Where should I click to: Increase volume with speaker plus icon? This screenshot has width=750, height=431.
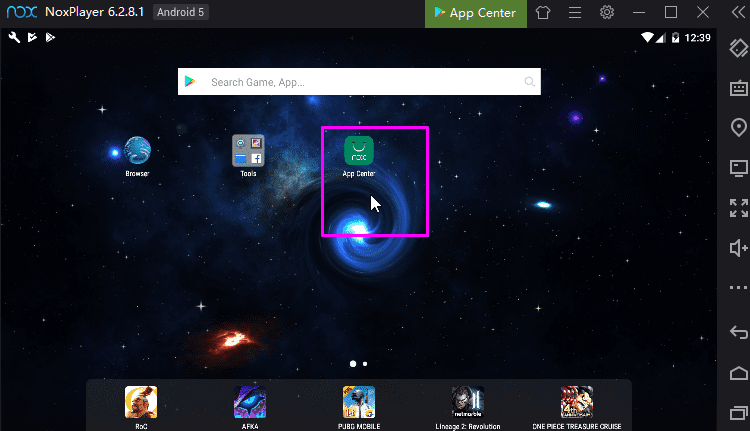[x=739, y=248]
